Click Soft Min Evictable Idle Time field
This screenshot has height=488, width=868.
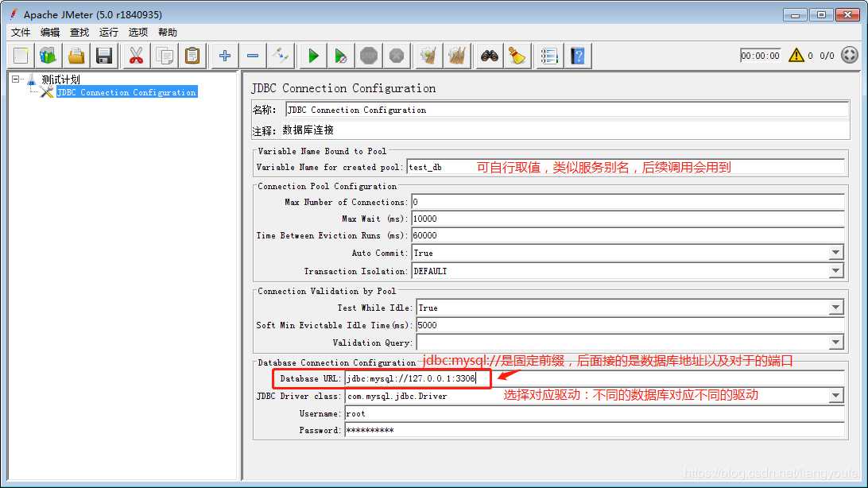tap(630, 325)
